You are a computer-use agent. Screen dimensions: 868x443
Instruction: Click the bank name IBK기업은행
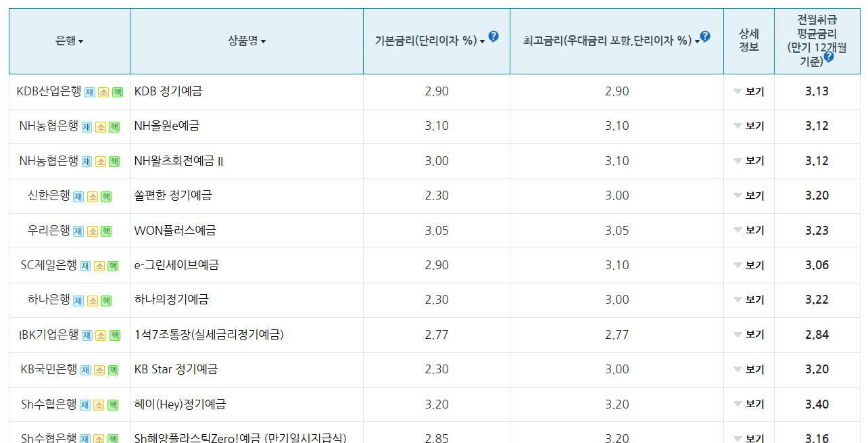pyautogui.click(x=49, y=335)
